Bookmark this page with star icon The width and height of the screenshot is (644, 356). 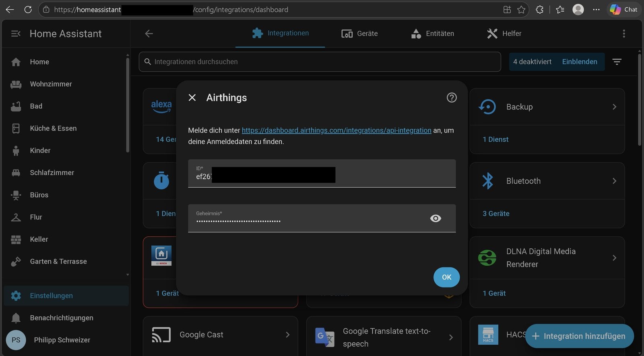point(521,10)
